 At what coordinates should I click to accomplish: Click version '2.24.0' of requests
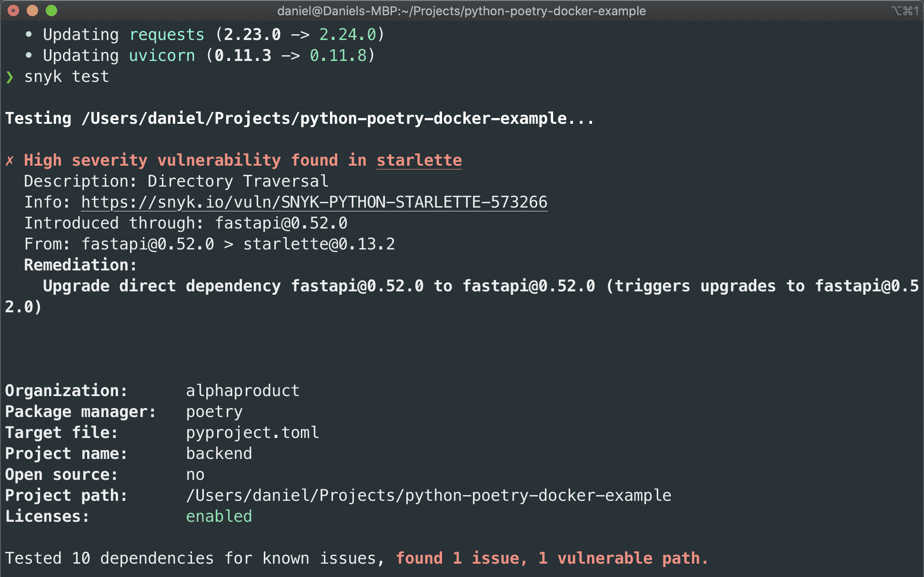(348, 35)
